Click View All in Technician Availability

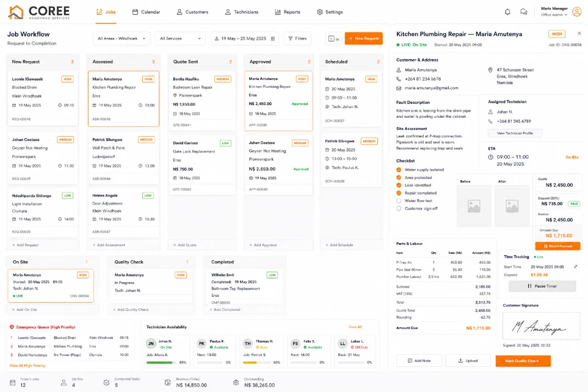[355, 327]
